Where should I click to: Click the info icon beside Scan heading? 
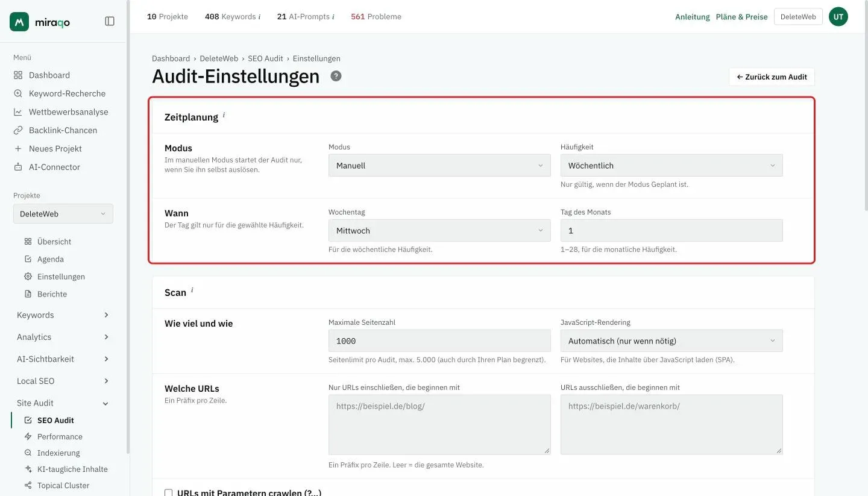point(192,290)
